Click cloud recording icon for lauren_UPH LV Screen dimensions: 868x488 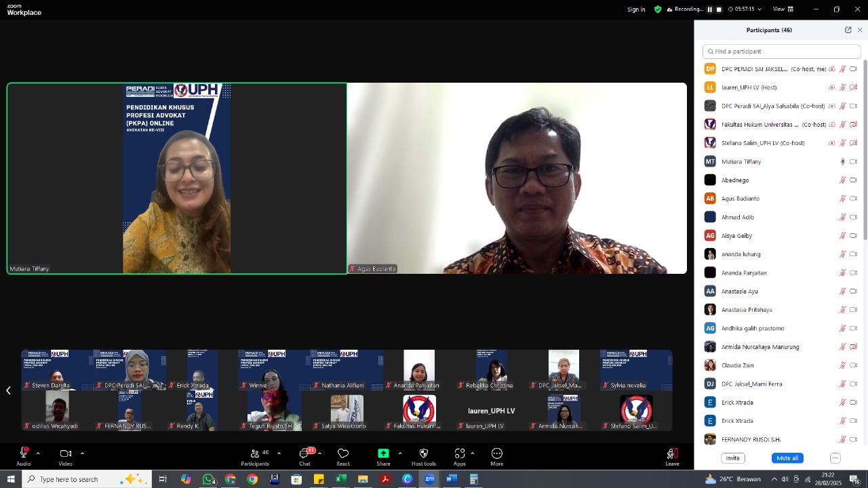832,87
